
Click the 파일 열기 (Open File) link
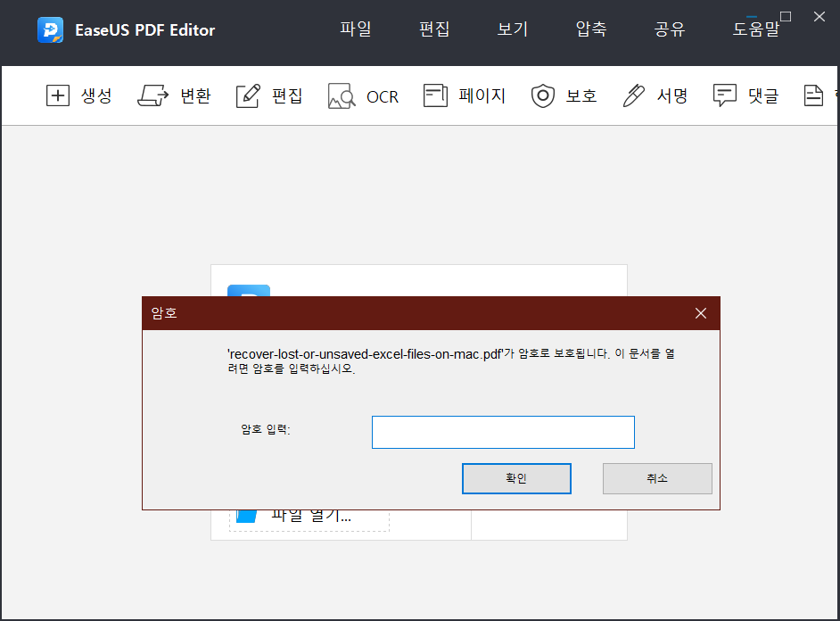pyautogui.click(x=309, y=516)
